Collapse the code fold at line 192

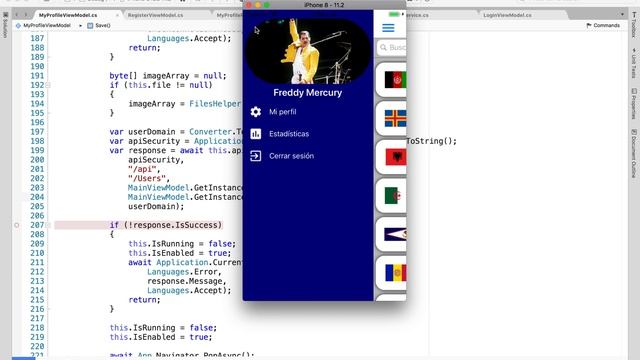point(48,85)
